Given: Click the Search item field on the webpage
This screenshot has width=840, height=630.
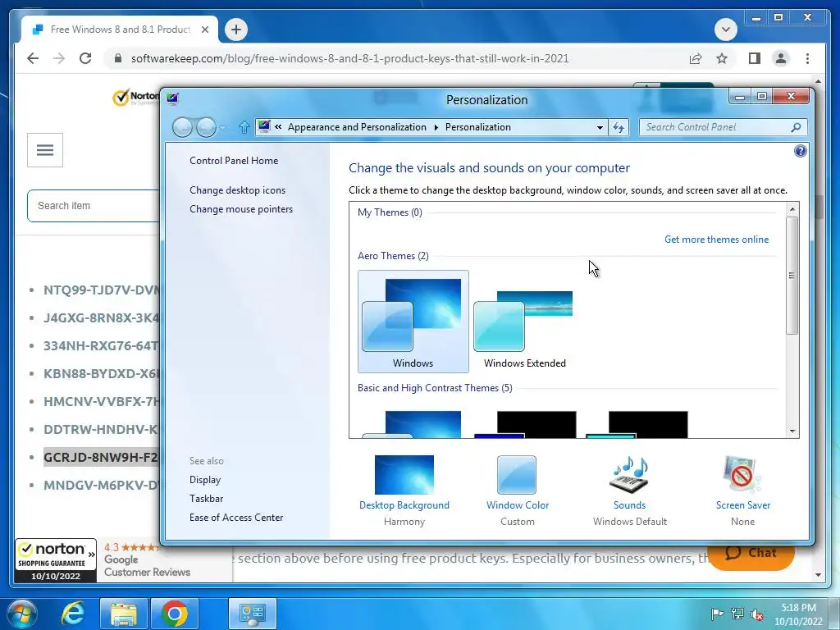Looking at the screenshot, I should click(x=94, y=206).
